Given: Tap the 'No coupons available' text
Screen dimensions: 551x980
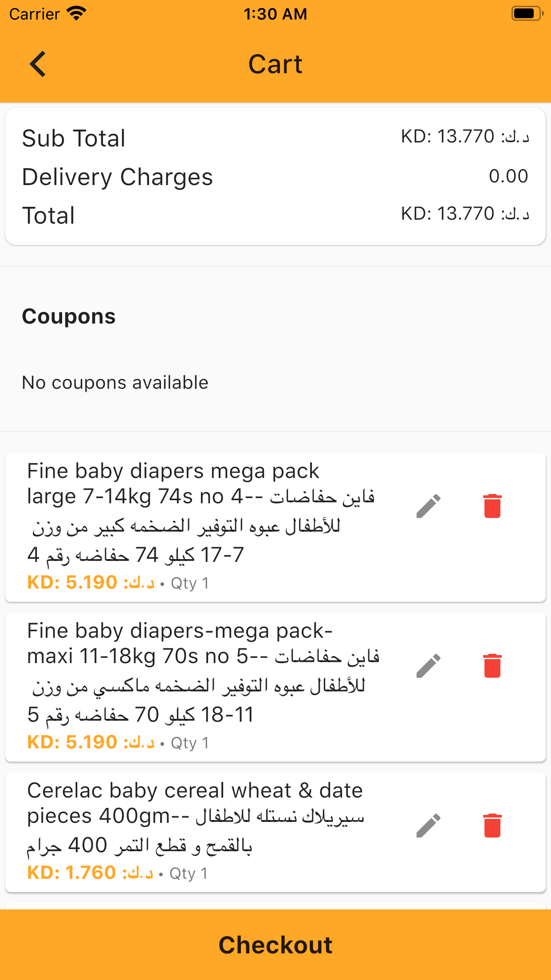Looking at the screenshot, I should [115, 383].
